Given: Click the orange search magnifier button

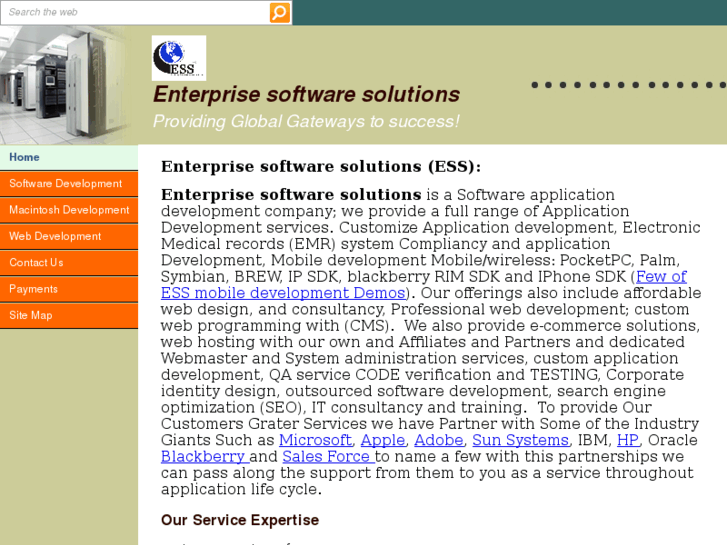Looking at the screenshot, I should pyautogui.click(x=280, y=13).
